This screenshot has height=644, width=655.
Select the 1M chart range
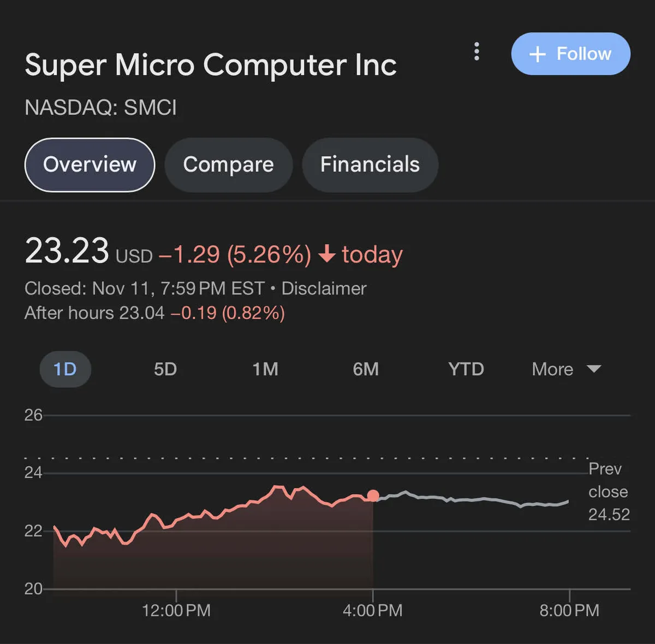tap(265, 369)
